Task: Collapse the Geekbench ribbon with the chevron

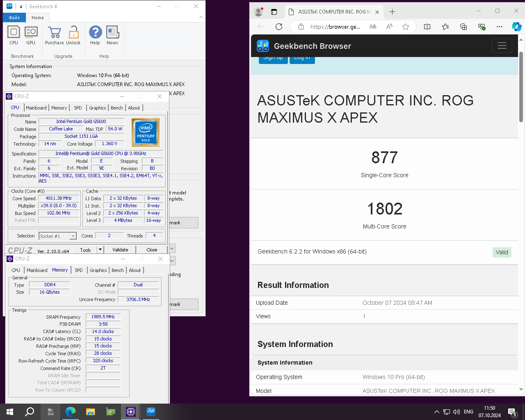Action: pyautogui.click(x=201, y=17)
